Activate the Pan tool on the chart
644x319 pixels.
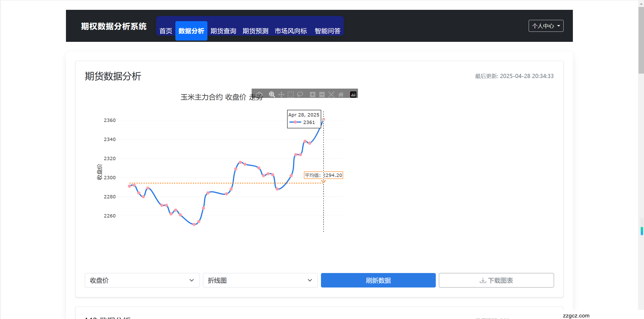pos(281,94)
